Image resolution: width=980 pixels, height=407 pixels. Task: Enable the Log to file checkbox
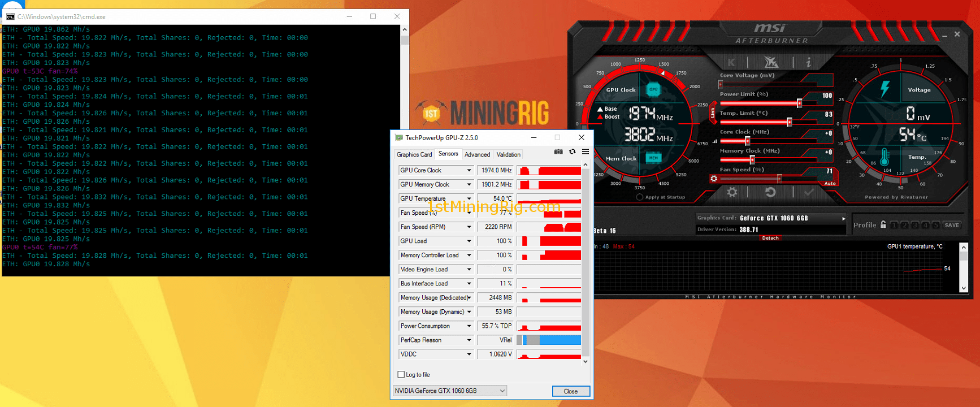[x=401, y=374]
